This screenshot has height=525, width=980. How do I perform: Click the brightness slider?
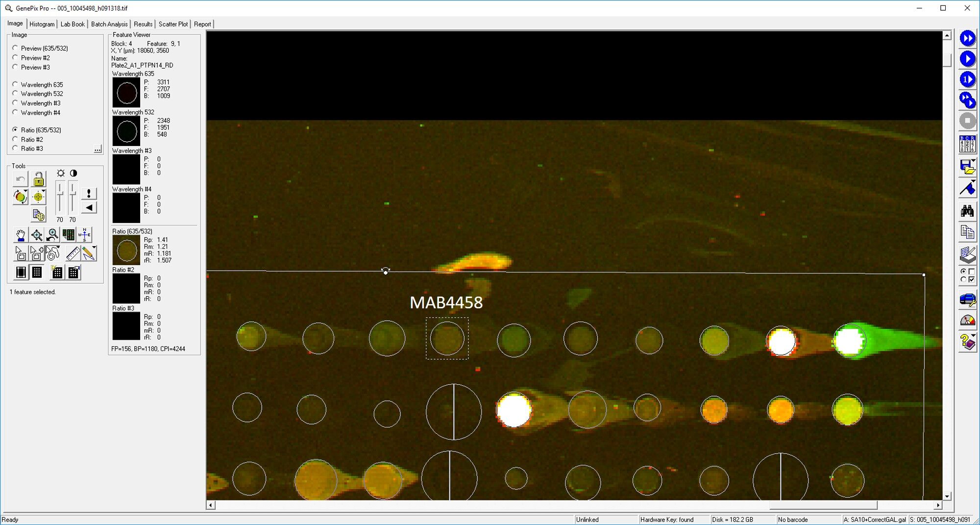pos(60,197)
